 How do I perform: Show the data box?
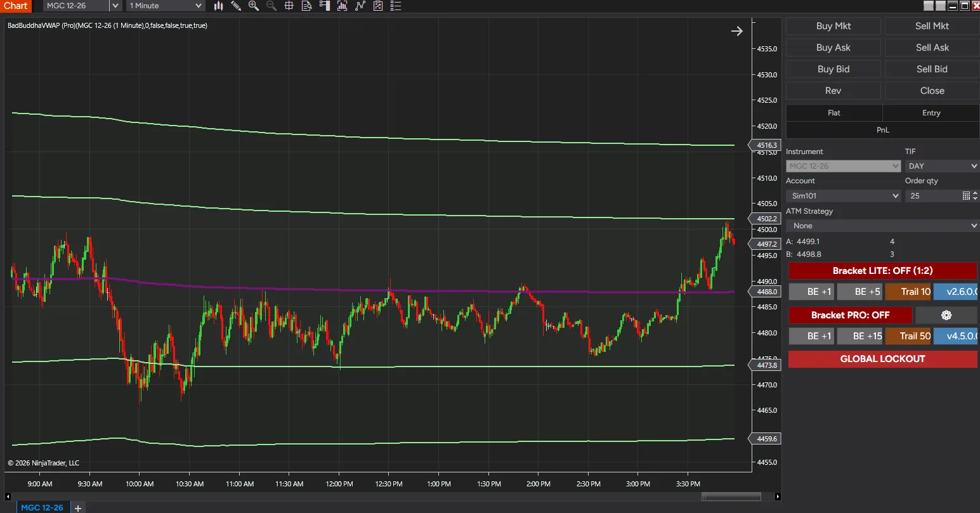(307, 6)
